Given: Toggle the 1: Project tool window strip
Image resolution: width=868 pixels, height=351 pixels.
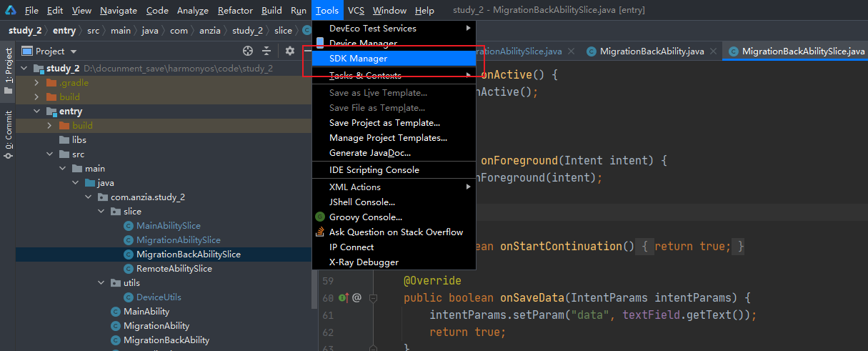Looking at the screenshot, I should click(8, 66).
